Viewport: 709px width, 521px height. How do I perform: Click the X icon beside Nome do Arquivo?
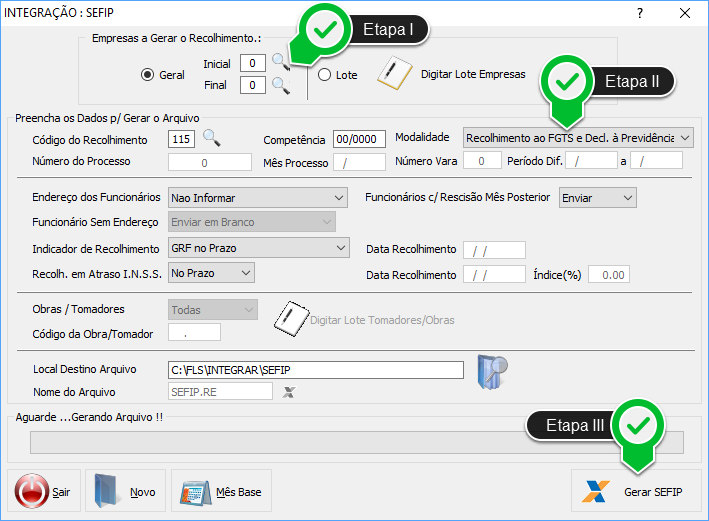[289, 392]
